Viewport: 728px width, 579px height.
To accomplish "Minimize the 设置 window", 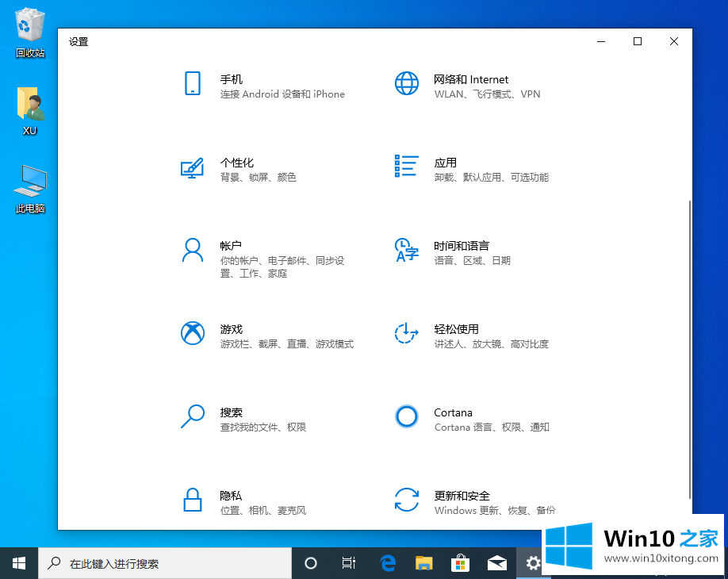I will click(601, 42).
